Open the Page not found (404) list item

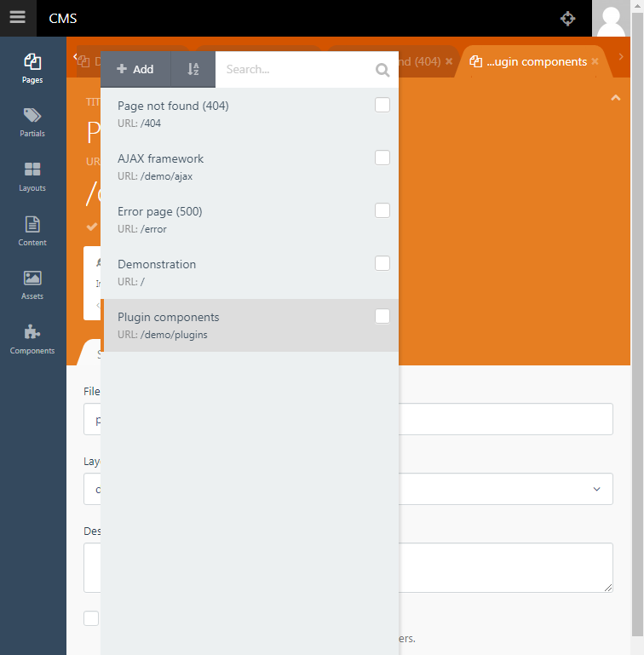pyautogui.click(x=250, y=114)
